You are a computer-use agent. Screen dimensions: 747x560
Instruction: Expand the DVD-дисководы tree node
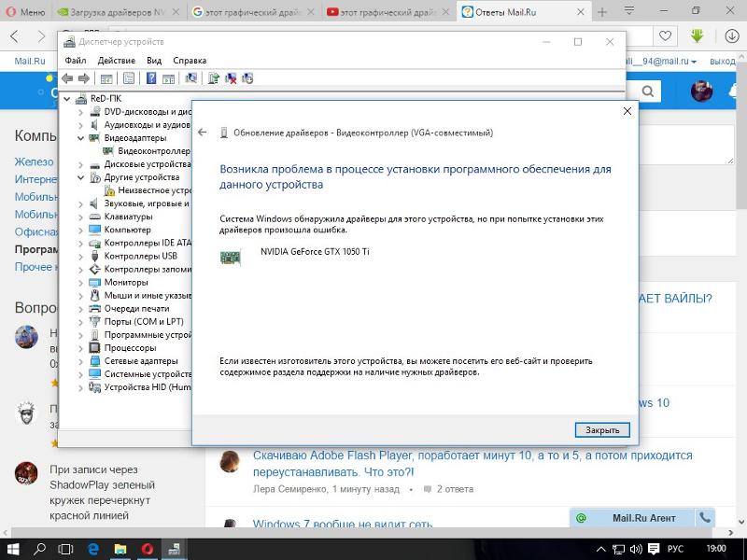coord(80,112)
